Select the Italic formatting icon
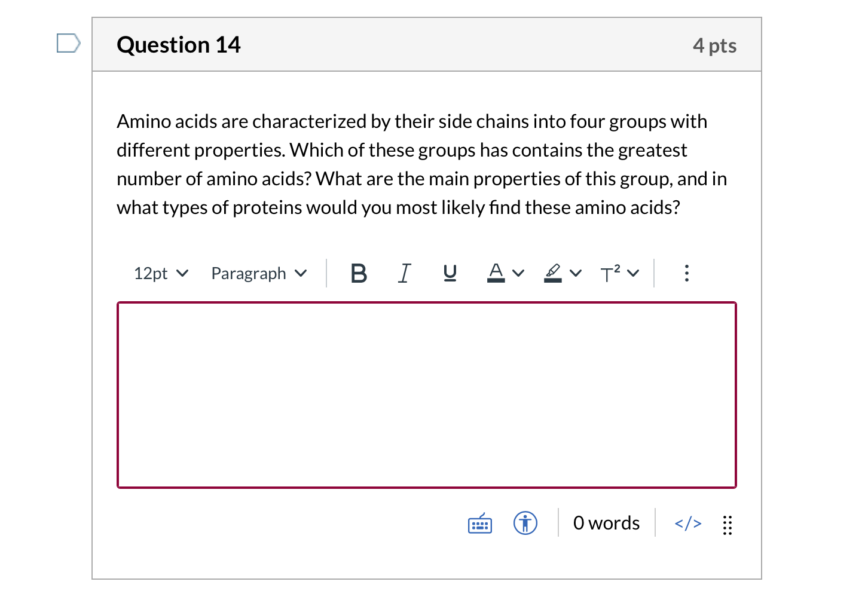The width and height of the screenshot is (868, 606). pos(404,273)
